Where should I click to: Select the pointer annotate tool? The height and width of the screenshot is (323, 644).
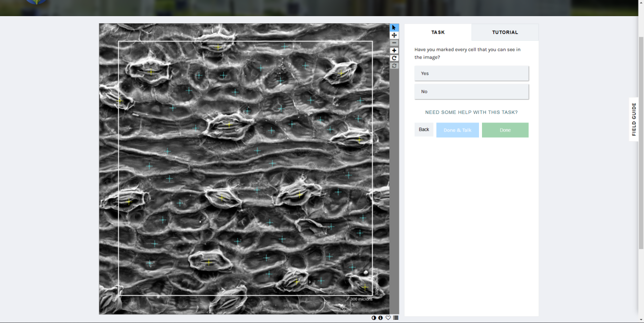394,28
